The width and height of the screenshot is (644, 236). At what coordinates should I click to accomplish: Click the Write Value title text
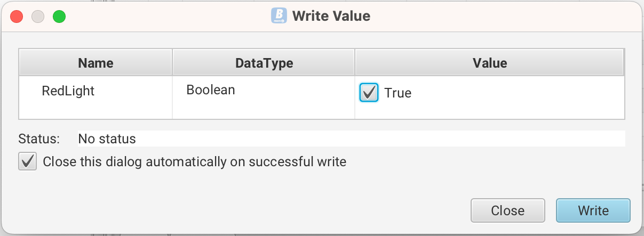click(x=331, y=16)
